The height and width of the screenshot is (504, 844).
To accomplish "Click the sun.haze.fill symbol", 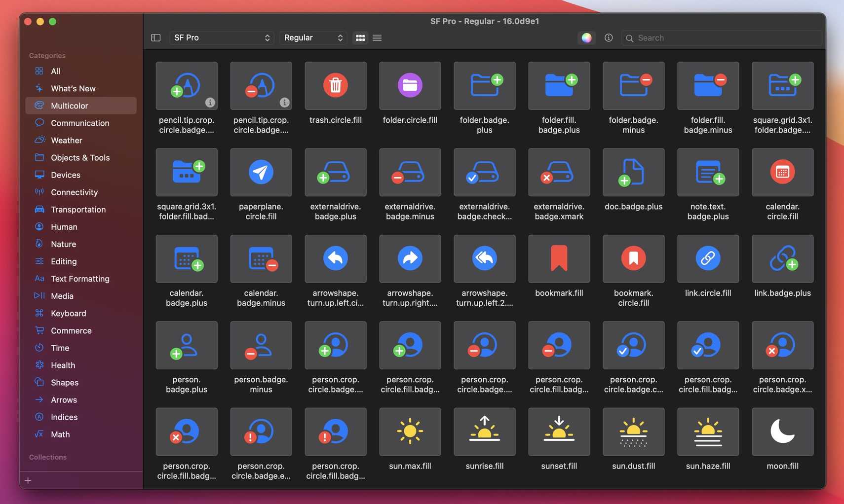I will tap(707, 431).
